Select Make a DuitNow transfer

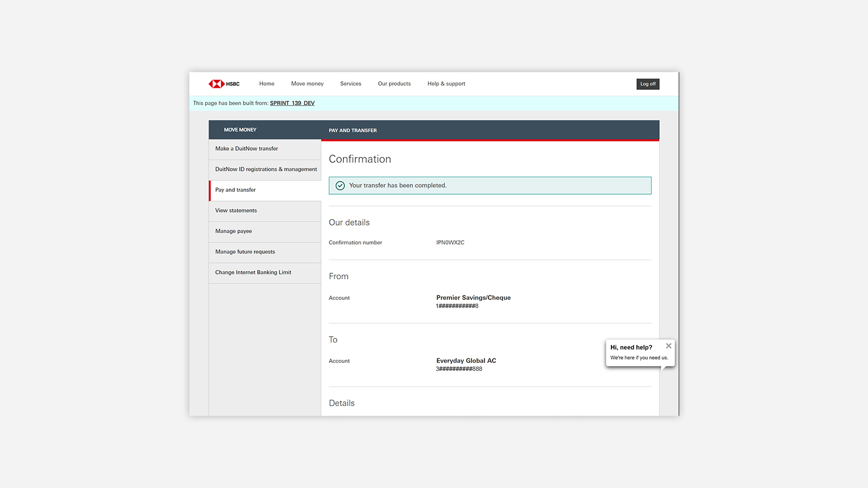click(246, 149)
